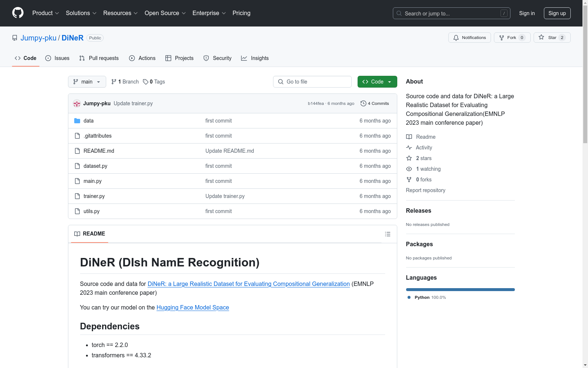This screenshot has width=588, height=368.
Task: Click the Python language bar
Action: pos(460,290)
